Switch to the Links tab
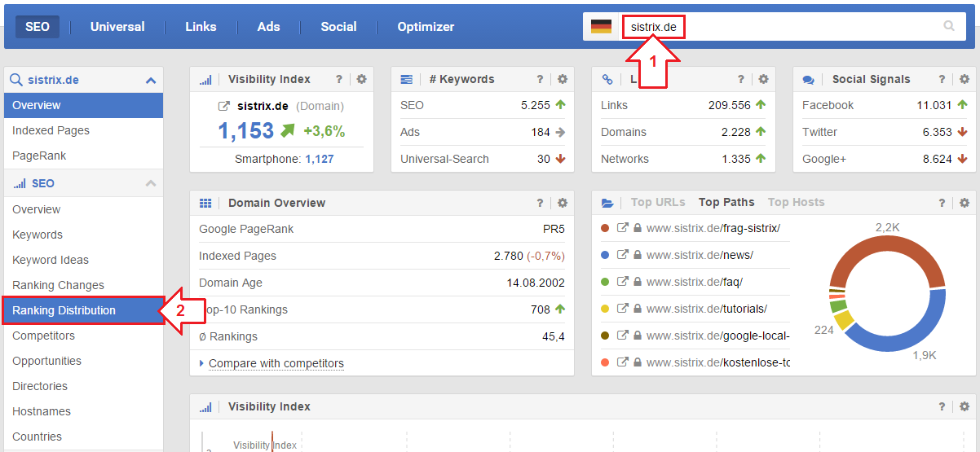Viewport: 980px width, 452px height. point(201,27)
